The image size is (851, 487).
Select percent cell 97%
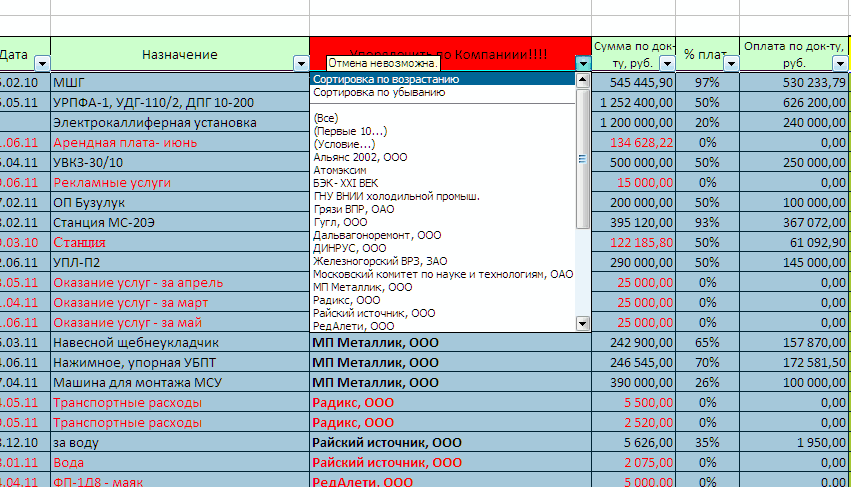707,83
